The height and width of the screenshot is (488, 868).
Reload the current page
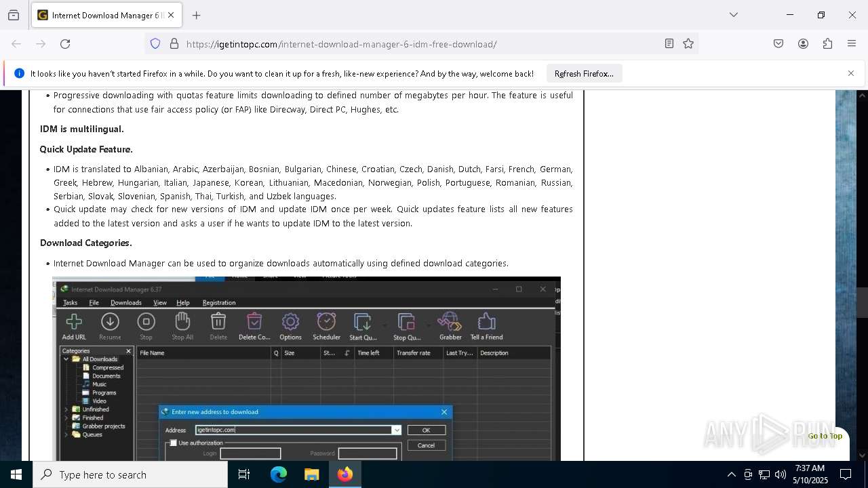[65, 44]
